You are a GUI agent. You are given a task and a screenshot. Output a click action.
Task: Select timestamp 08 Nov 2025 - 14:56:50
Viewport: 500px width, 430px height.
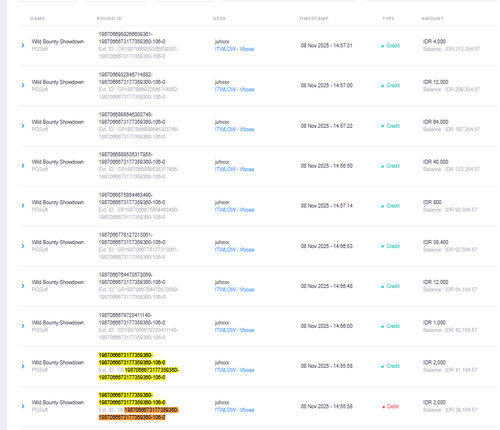[x=327, y=166]
